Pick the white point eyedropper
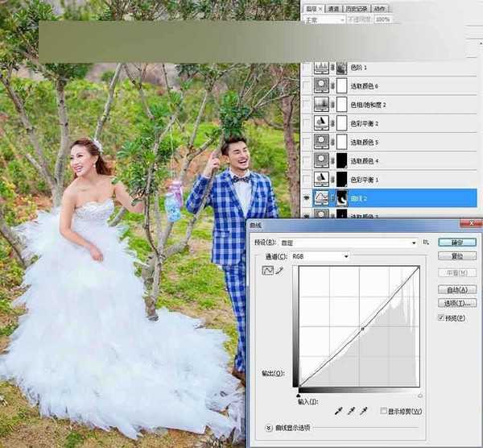 pyautogui.click(x=366, y=411)
